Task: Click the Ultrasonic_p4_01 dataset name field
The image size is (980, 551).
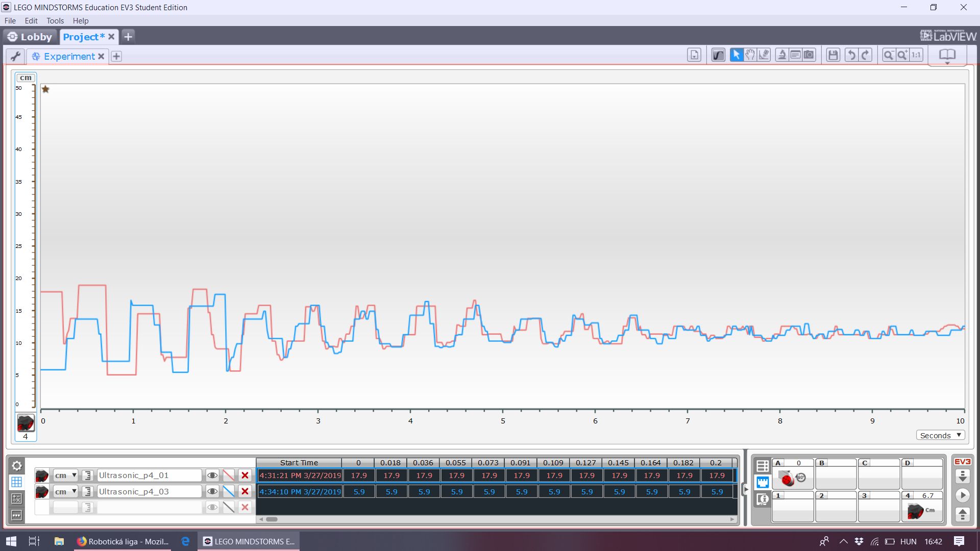Action: tap(149, 475)
